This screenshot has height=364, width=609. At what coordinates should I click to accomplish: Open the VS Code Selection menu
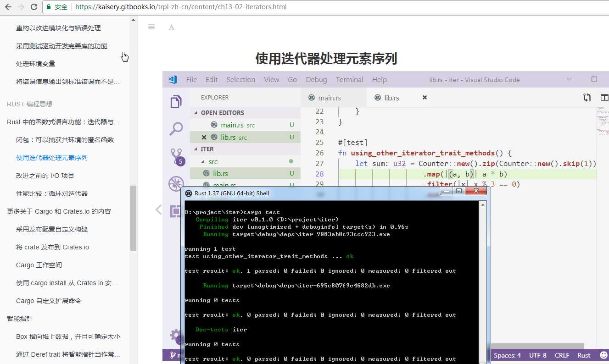coord(240,79)
